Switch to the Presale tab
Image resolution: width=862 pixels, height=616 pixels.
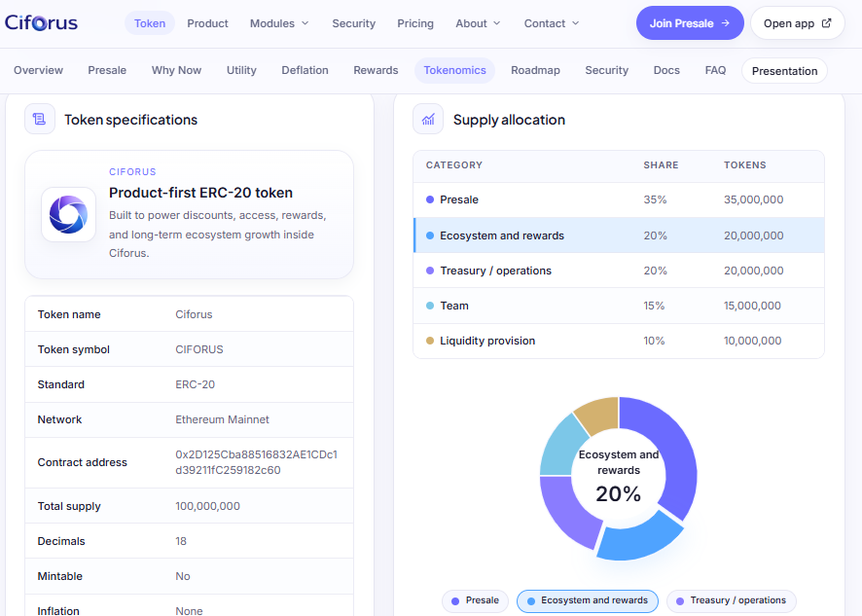click(107, 70)
